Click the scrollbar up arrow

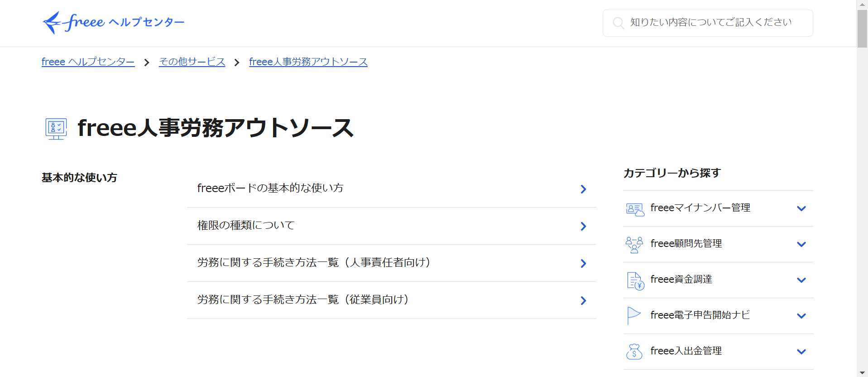pos(862,5)
